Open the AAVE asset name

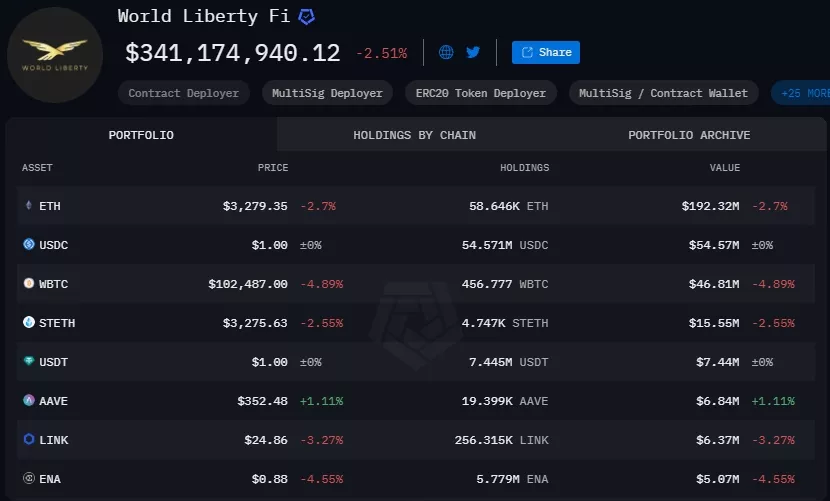click(x=53, y=401)
